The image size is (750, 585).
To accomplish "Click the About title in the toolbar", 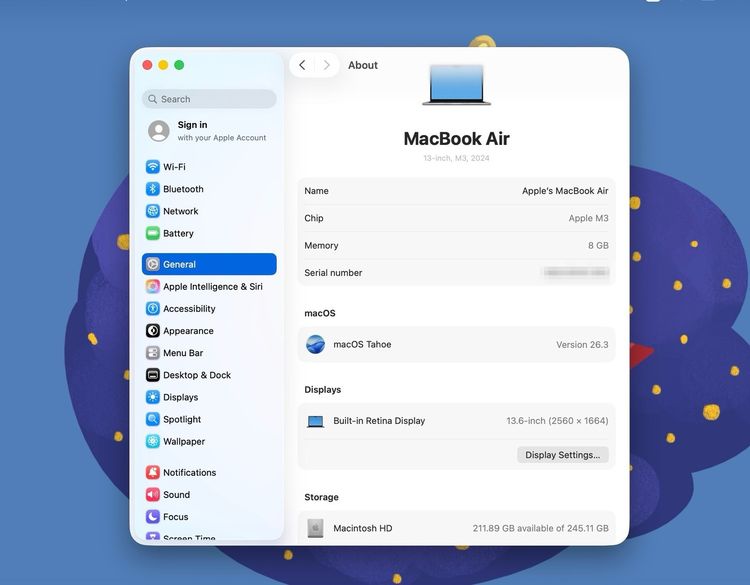I will 363,65.
